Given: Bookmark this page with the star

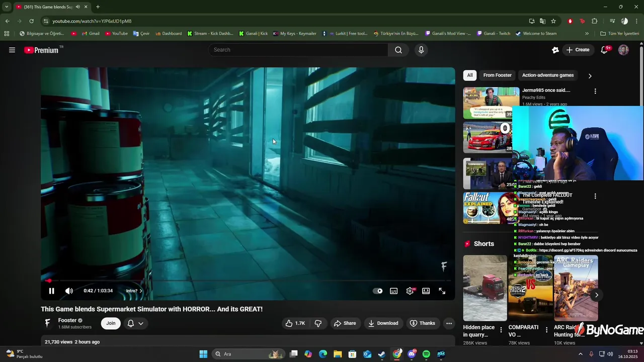Looking at the screenshot, I should [x=553, y=21].
